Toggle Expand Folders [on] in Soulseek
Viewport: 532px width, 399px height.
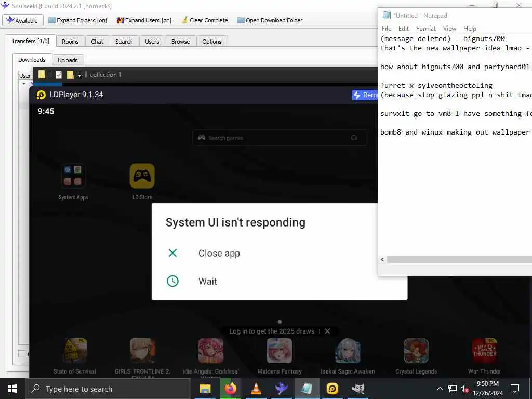(x=77, y=20)
